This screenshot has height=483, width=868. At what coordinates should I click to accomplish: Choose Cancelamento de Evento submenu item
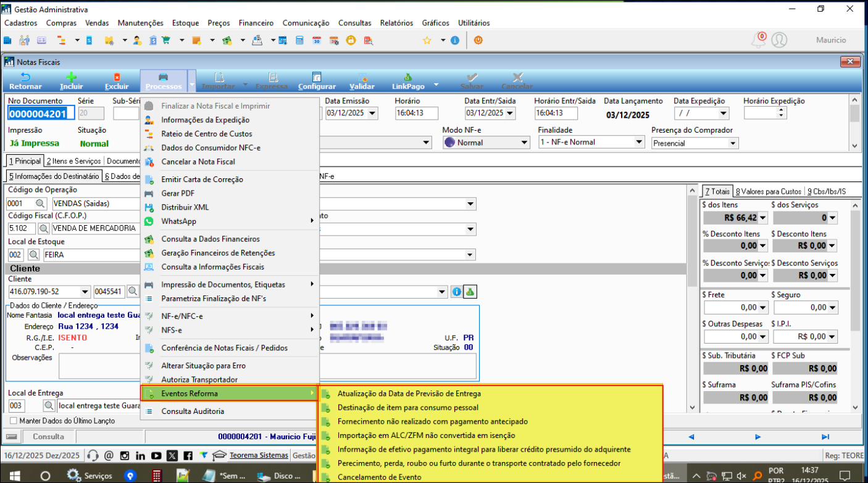pos(379,477)
